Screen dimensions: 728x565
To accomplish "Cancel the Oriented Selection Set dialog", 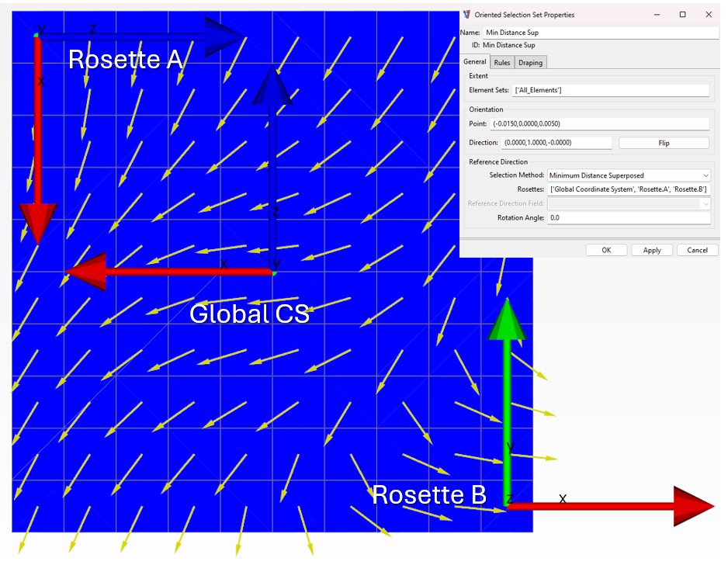I will coord(697,250).
